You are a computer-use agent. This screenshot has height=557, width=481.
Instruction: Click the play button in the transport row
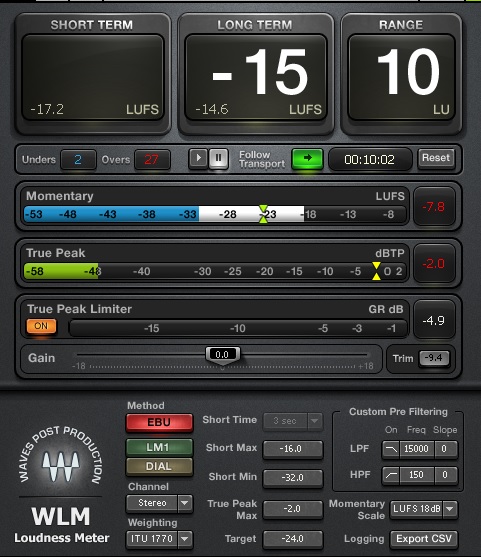click(198, 158)
